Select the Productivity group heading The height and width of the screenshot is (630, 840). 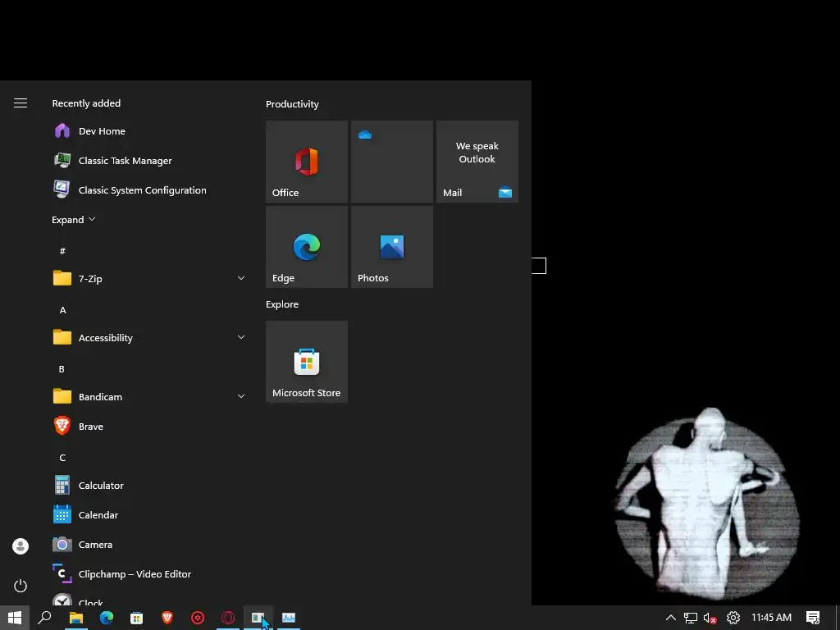pyautogui.click(x=293, y=104)
